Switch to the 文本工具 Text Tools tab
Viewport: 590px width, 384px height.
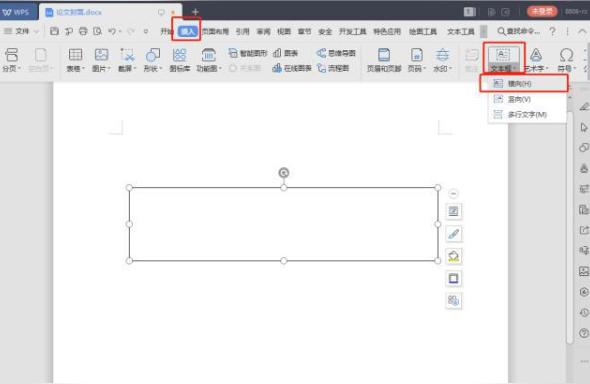(461, 31)
